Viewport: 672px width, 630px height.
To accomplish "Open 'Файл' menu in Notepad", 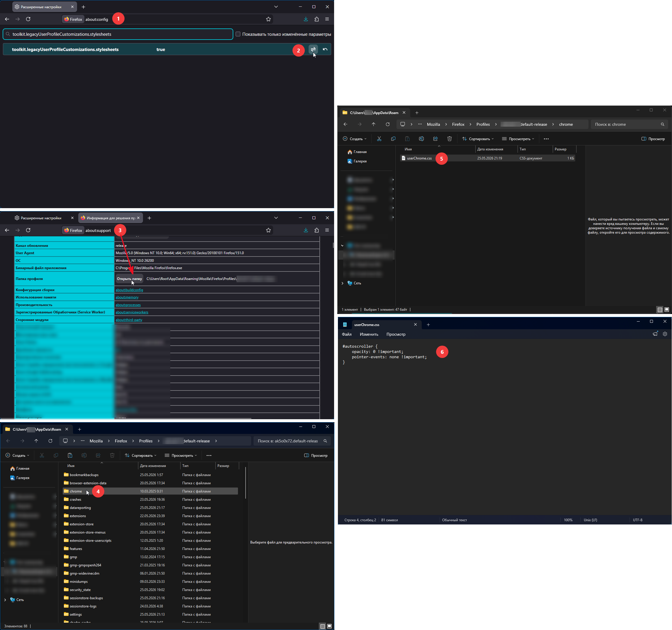I will (346, 334).
